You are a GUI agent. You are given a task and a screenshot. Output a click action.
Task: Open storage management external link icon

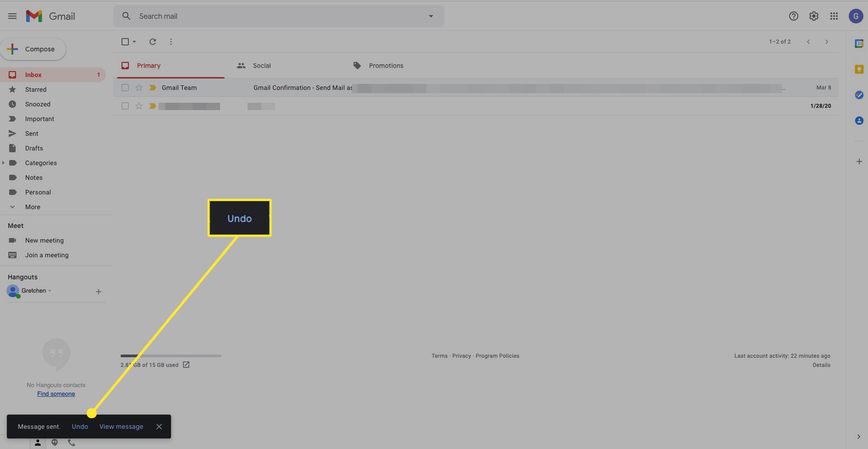click(x=186, y=365)
